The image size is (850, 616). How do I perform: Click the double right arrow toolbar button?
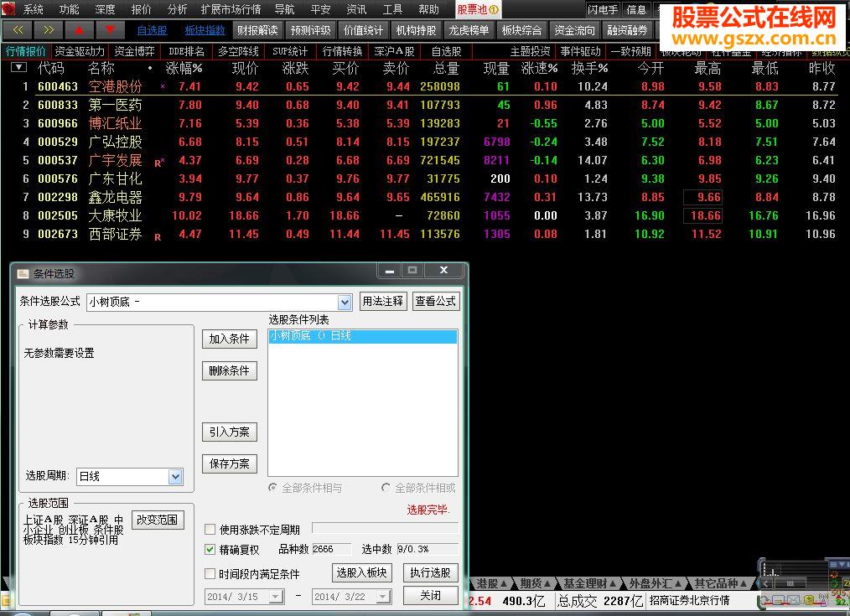pos(49,30)
